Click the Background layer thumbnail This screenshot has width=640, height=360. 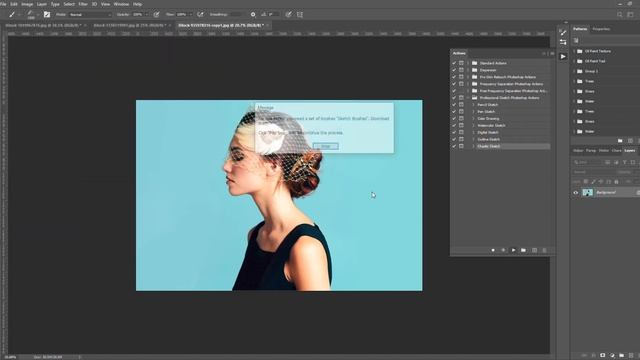pos(587,193)
